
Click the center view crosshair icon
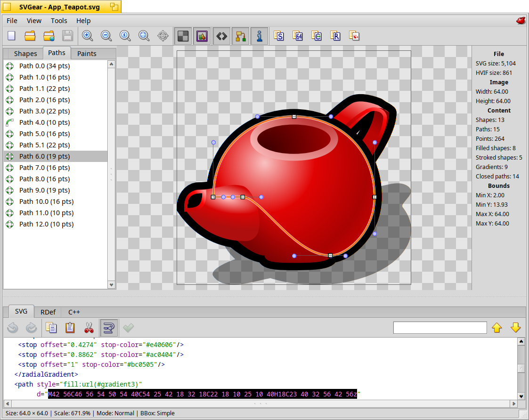coord(163,36)
